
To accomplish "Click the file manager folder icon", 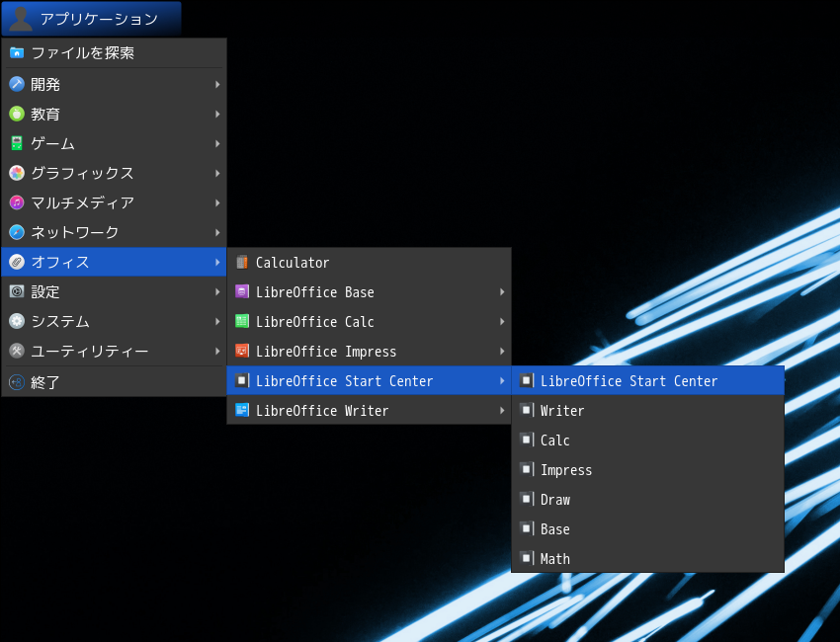I will tap(17, 52).
